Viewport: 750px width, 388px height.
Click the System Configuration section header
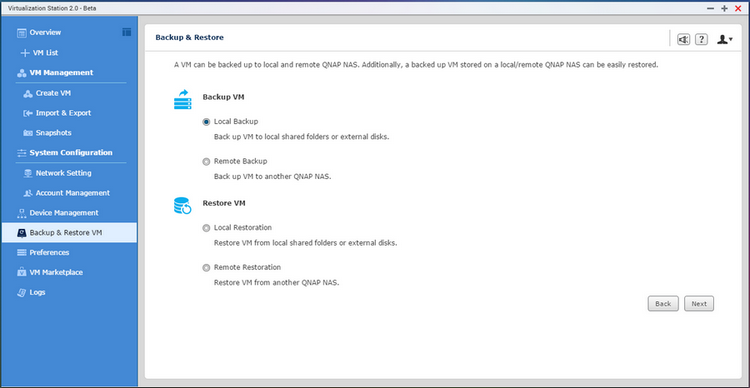click(x=71, y=153)
